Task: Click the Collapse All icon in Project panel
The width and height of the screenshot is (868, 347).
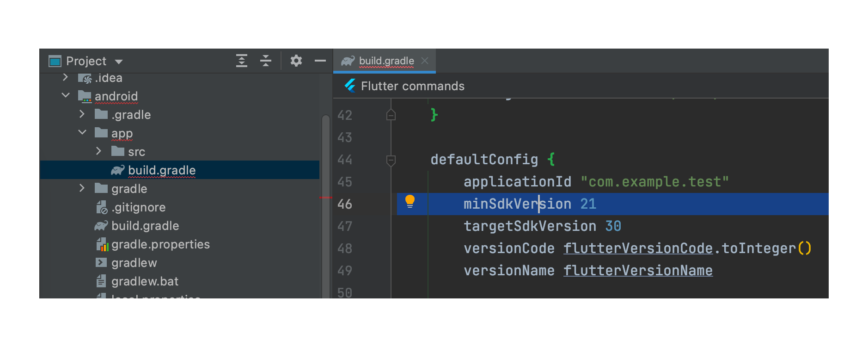Action: [x=266, y=61]
